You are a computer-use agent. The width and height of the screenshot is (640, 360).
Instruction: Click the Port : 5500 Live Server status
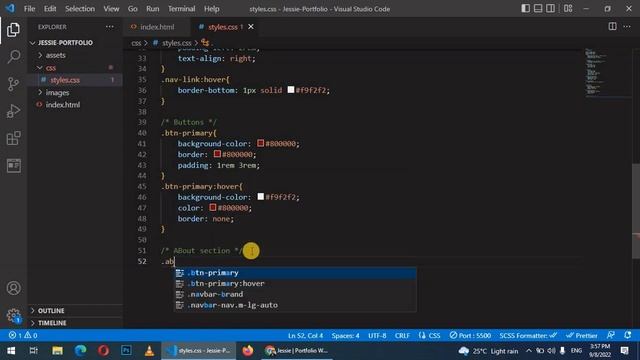(x=470, y=335)
